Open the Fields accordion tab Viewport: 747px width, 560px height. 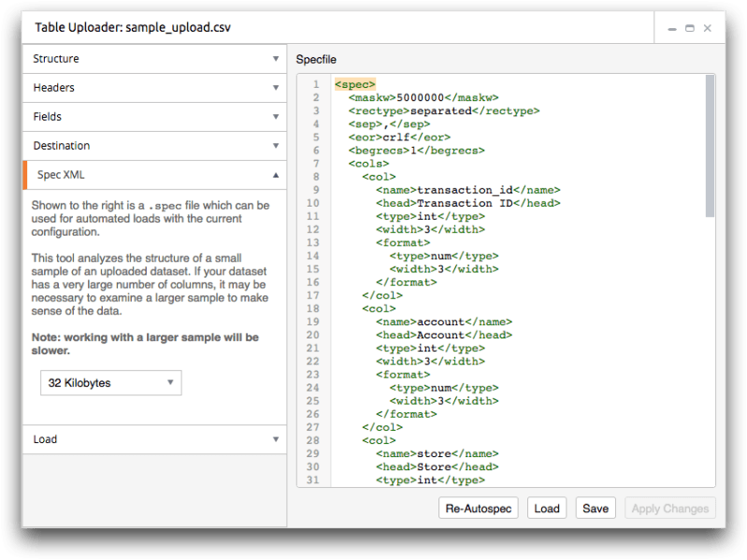point(154,117)
